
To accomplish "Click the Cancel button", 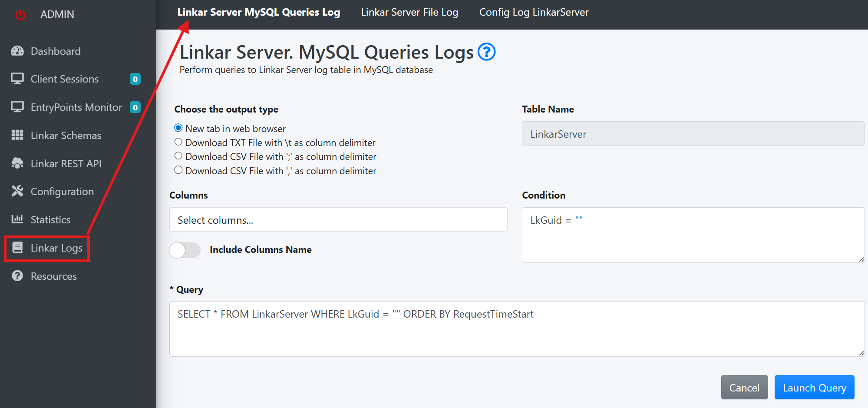I will [x=744, y=388].
